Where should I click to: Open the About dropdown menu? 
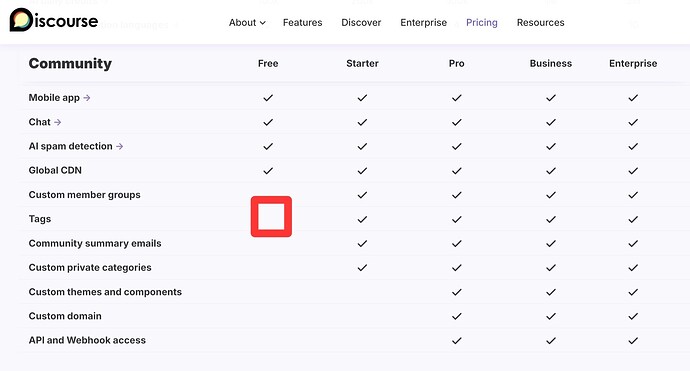[x=247, y=22]
